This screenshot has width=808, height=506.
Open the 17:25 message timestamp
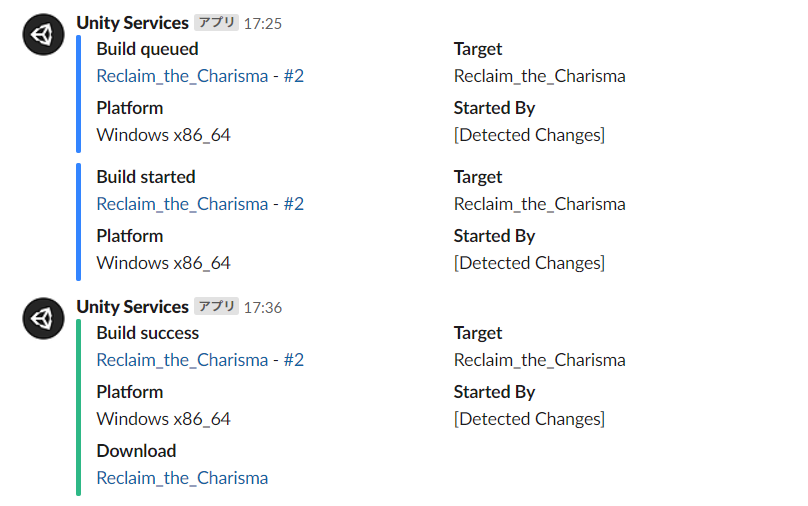click(263, 23)
